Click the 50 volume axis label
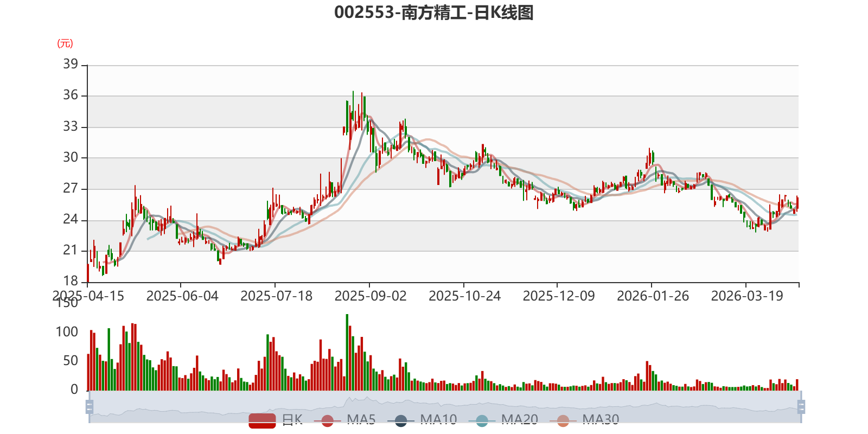This screenshot has width=868, height=434. pyautogui.click(x=71, y=361)
